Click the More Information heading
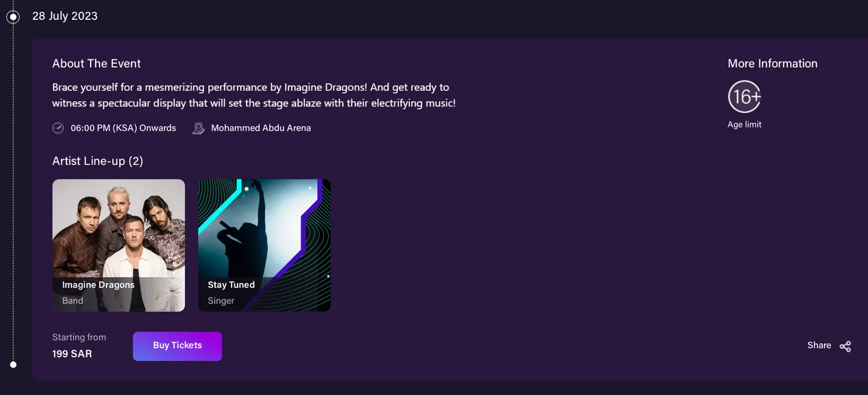This screenshot has height=395, width=868. [772, 63]
